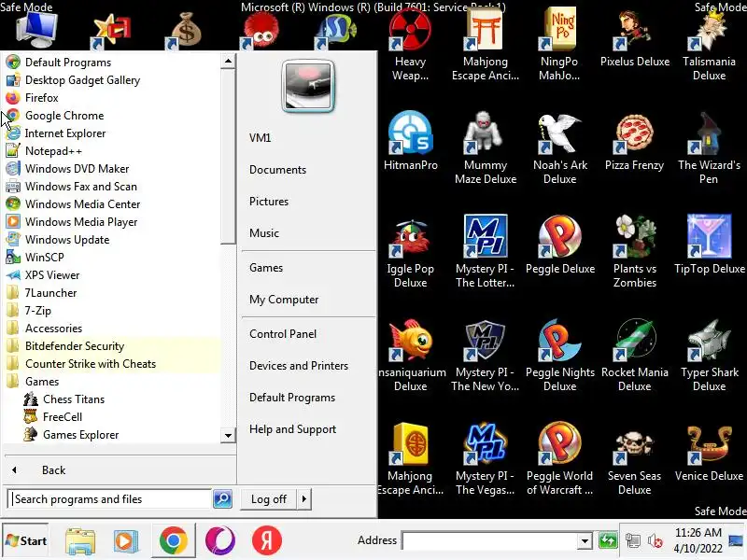Launch Peggle Deluxe desktop icon

click(x=559, y=245)
